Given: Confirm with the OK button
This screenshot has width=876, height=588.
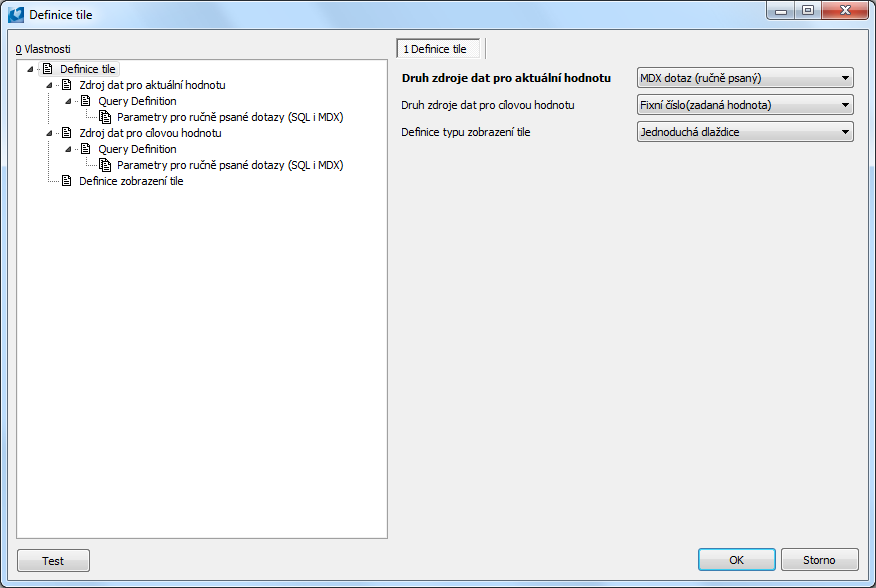Looking at the screenshot, I should 736,560.
